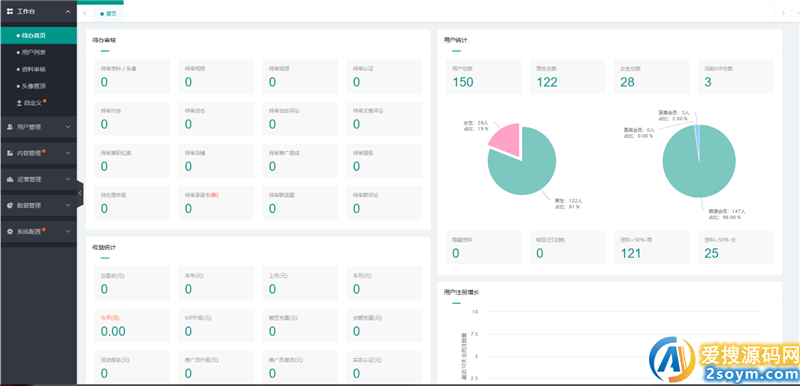Screen dimensions: 800x386
Task: Open 用户列表 in the sidebar
Action: coord(38,53)
